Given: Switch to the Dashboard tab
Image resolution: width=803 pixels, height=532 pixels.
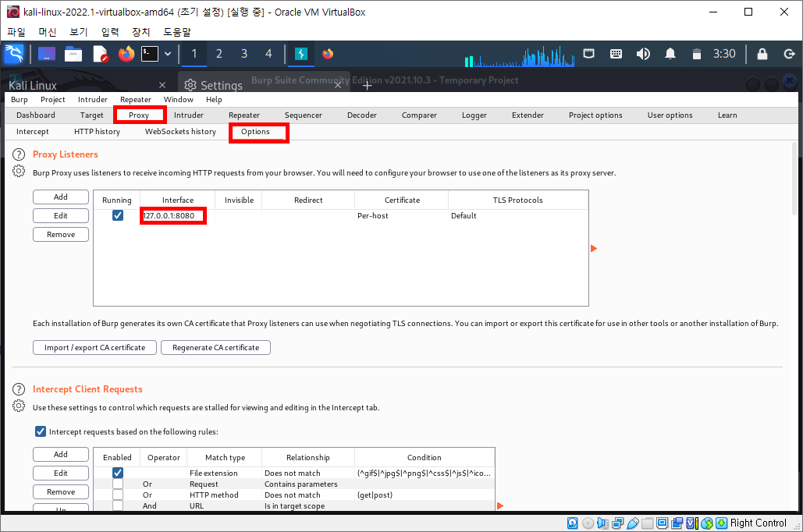Looking at the screenshot, I should tap(36, 115).
